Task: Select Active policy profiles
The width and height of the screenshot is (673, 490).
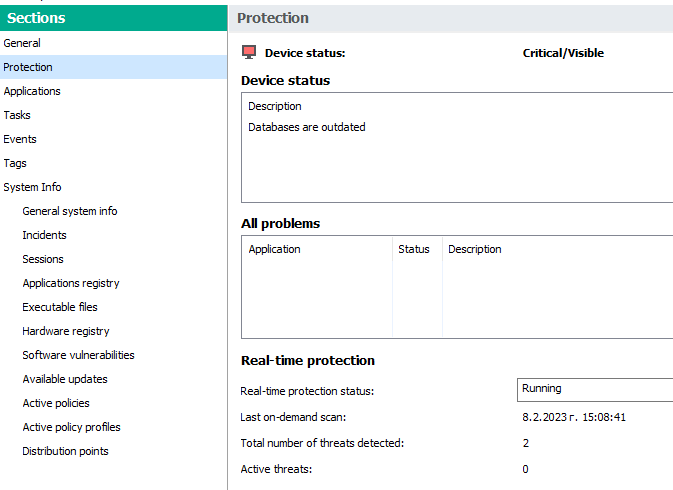Action: tap(71, 427)
